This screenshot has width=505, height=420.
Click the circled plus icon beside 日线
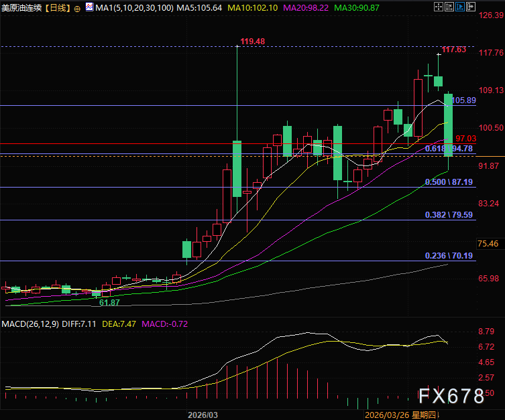77,9
